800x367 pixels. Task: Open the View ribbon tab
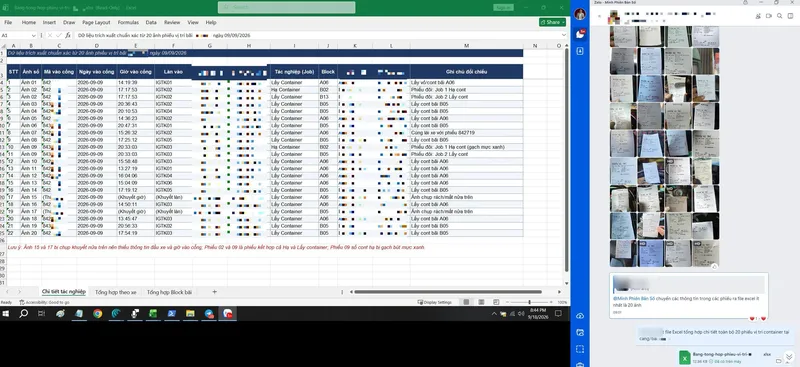tap(193, 22)
